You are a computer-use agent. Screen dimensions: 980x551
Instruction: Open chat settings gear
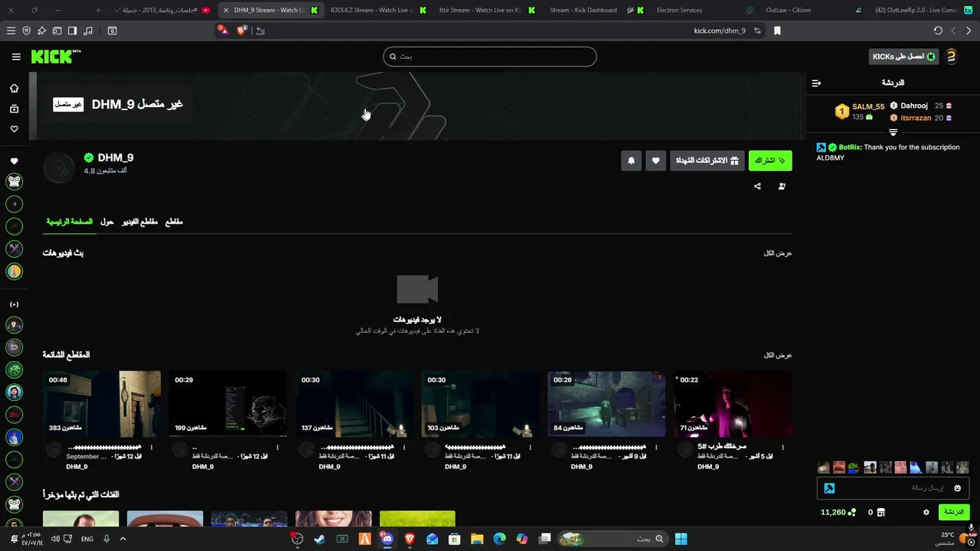point(926,512)
